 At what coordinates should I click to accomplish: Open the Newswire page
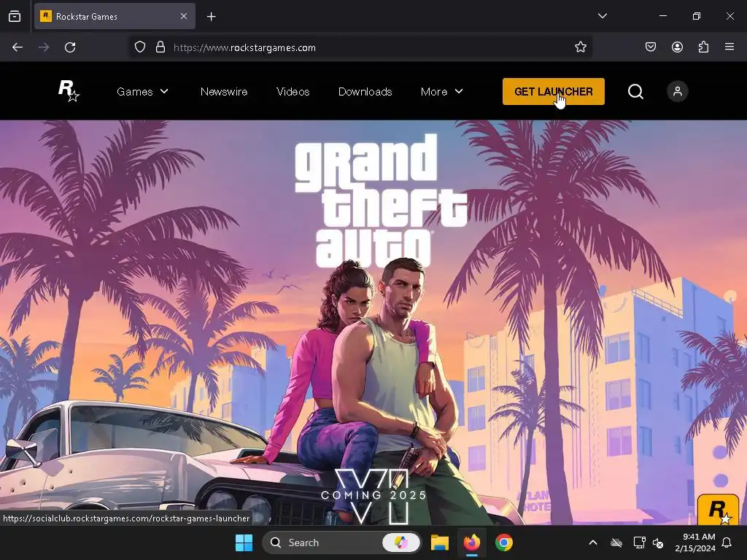point(224,91)
